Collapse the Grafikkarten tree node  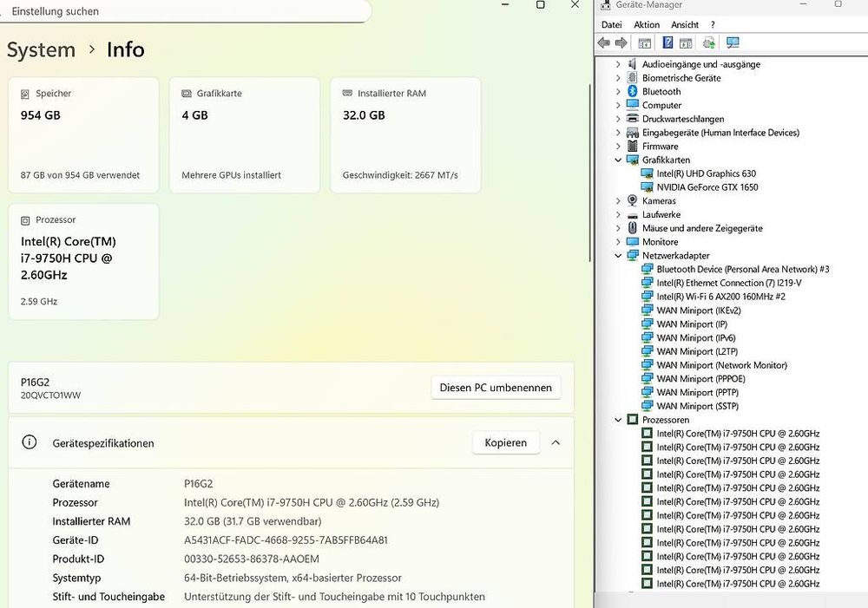(x=618, y=160)
